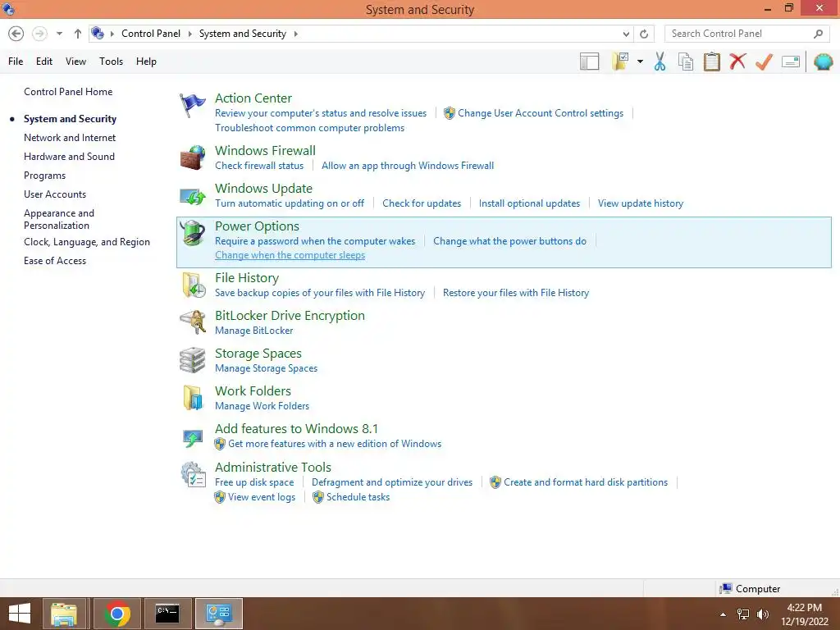Open Hardware and Sound category
This screenshot has width=840, height=630.
(x=69, y=157)
